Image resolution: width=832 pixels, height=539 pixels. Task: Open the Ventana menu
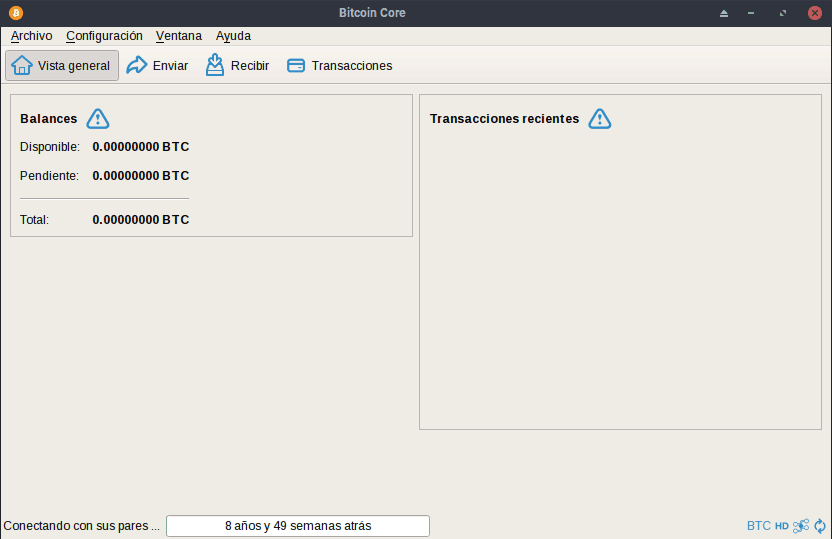[179, 36]
